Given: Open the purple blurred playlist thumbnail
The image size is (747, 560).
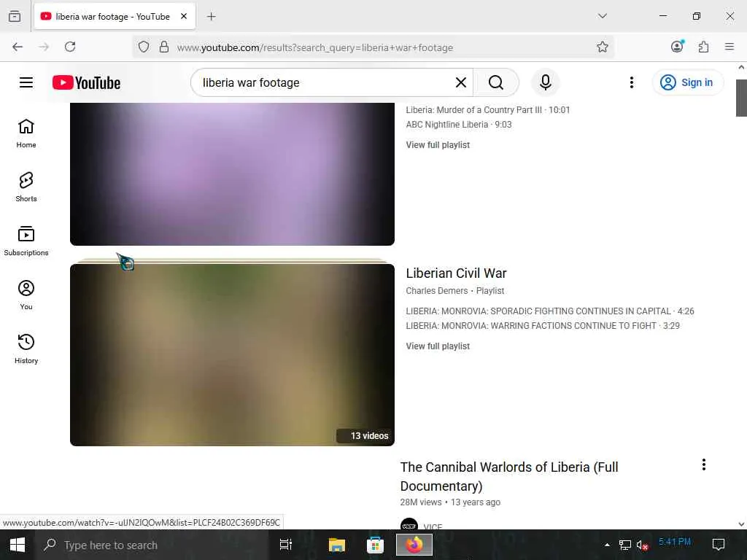Looking at the screenshot, I should click(232, 174).
